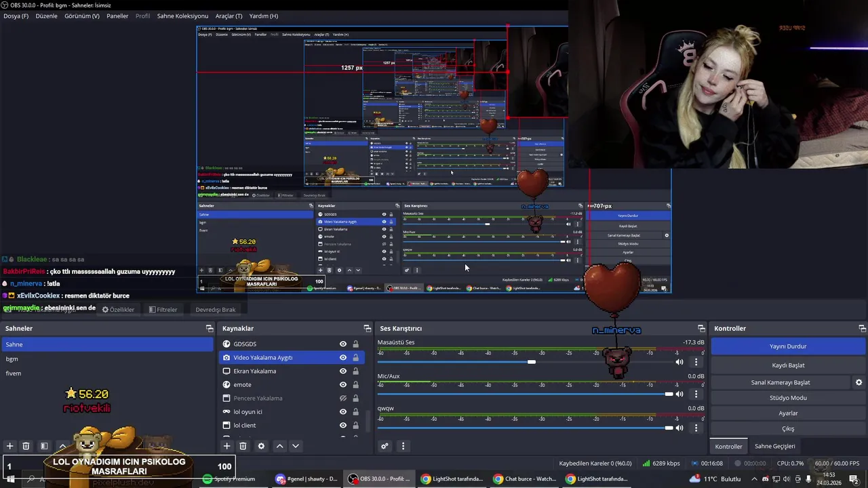Screen dimensions: 868x488
Task: Open Düzenle menu
Action: click(x=46, y=16)
